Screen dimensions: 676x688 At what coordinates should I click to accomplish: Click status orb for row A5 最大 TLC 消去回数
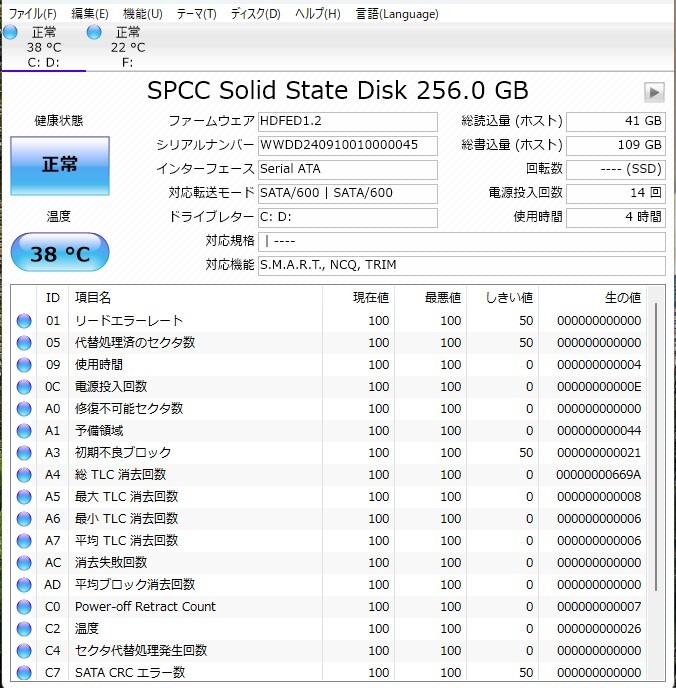(24, 497)
